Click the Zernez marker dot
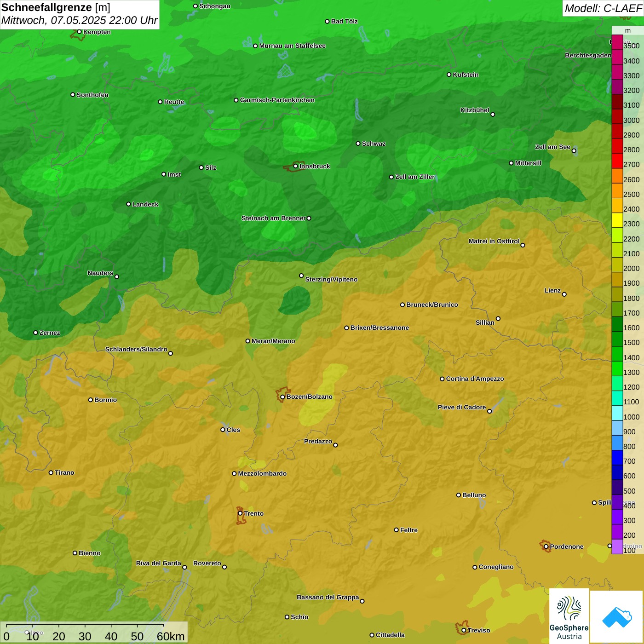The width and height of the screenshot is (644, 644). 35,333
